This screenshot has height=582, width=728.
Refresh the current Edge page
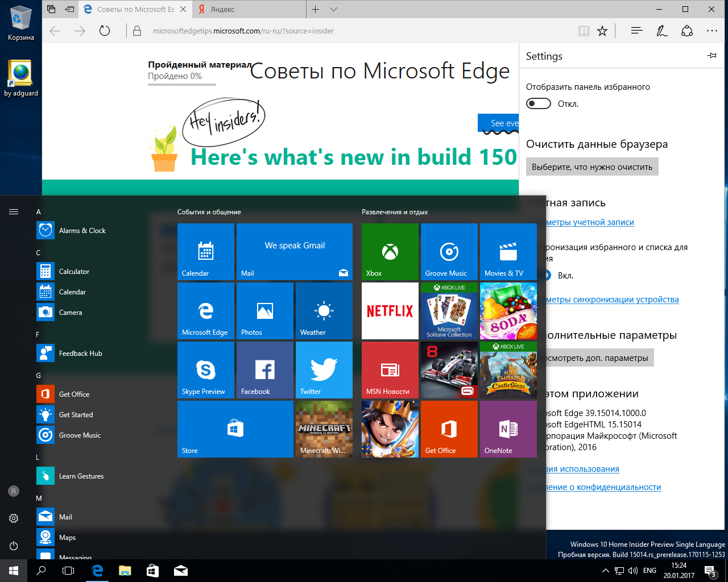click(105, 31)
